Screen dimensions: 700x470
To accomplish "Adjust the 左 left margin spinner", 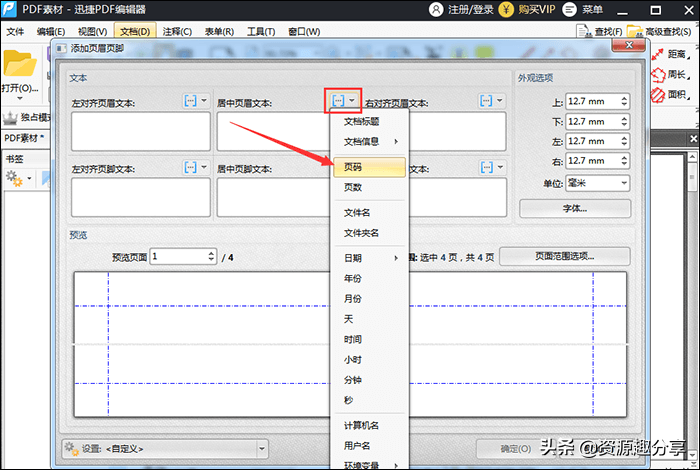I will 624,141.
